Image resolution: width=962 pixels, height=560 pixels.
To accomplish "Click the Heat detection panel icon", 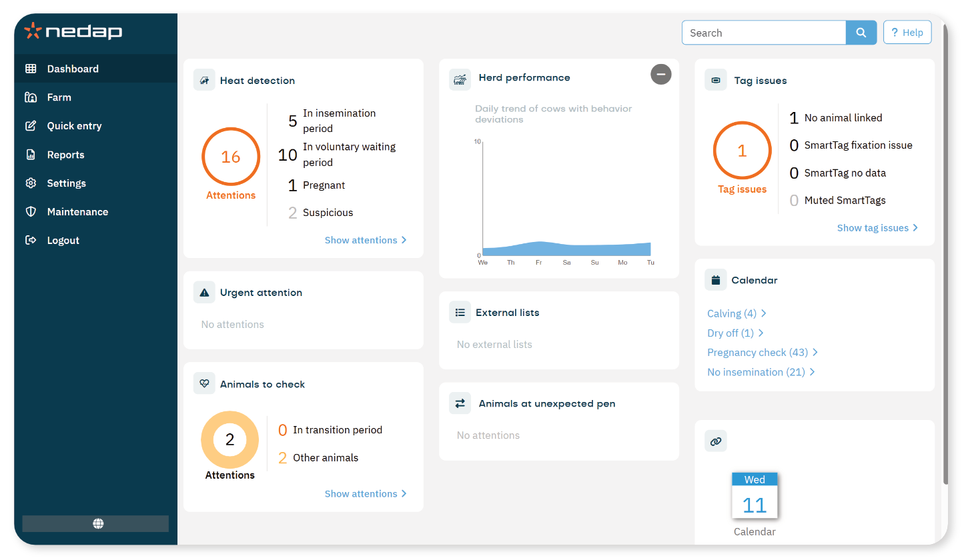I will [204, 80].
